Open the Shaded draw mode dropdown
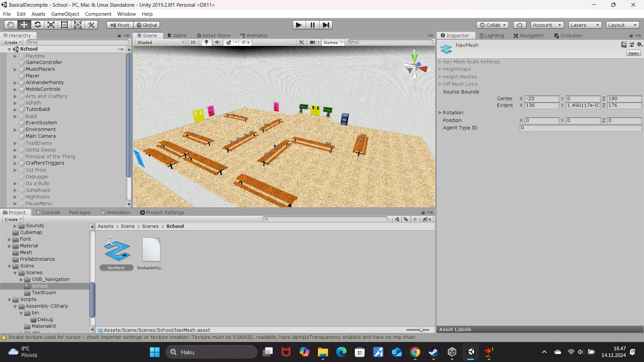Viewport: 644px width, 362px height. [160, 42]
